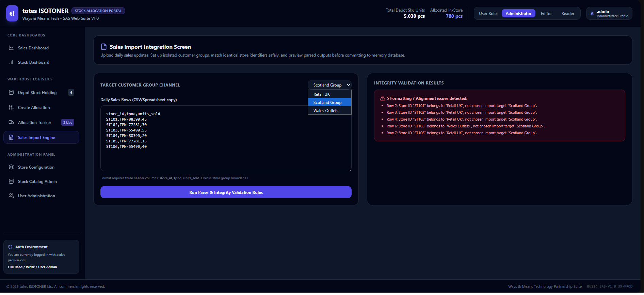The height and width of the screenshot is (295, 644).
Task: Choose Wales Outlets from the dropdown list
Action: (x=329, y=111)
